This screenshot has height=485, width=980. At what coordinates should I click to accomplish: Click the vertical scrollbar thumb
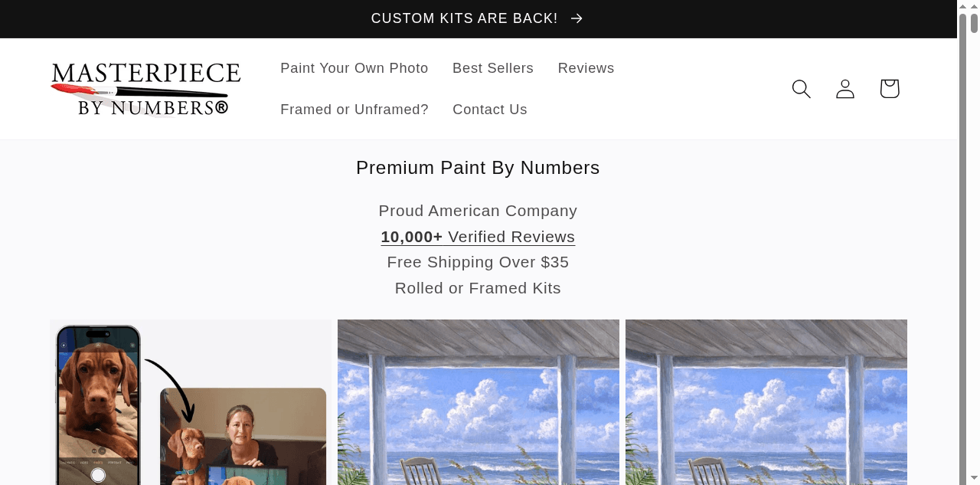point(974,22)
